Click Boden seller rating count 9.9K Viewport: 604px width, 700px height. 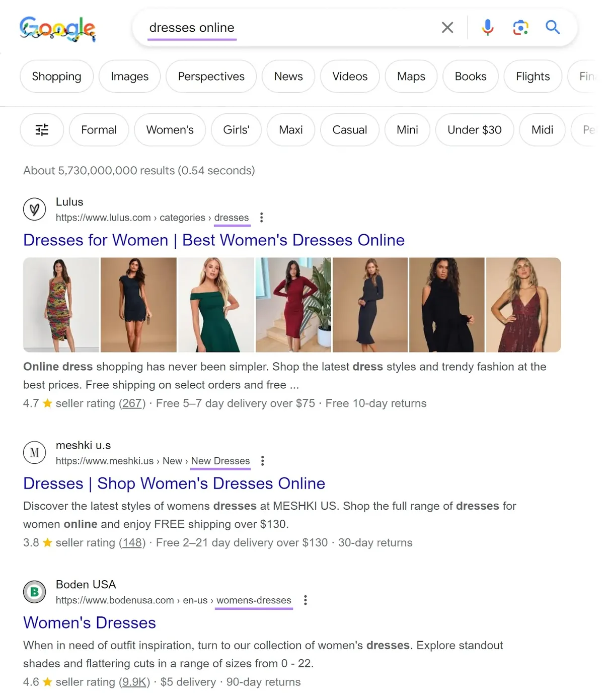point(134,682)
